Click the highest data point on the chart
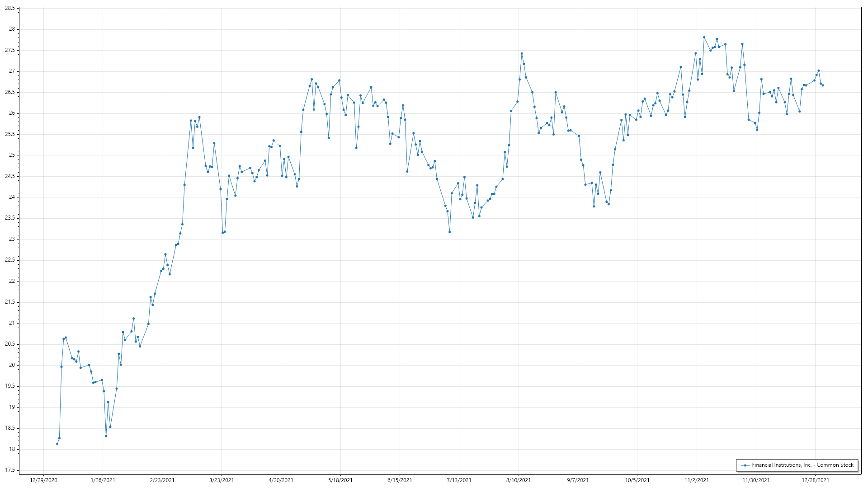 point(704,37)
